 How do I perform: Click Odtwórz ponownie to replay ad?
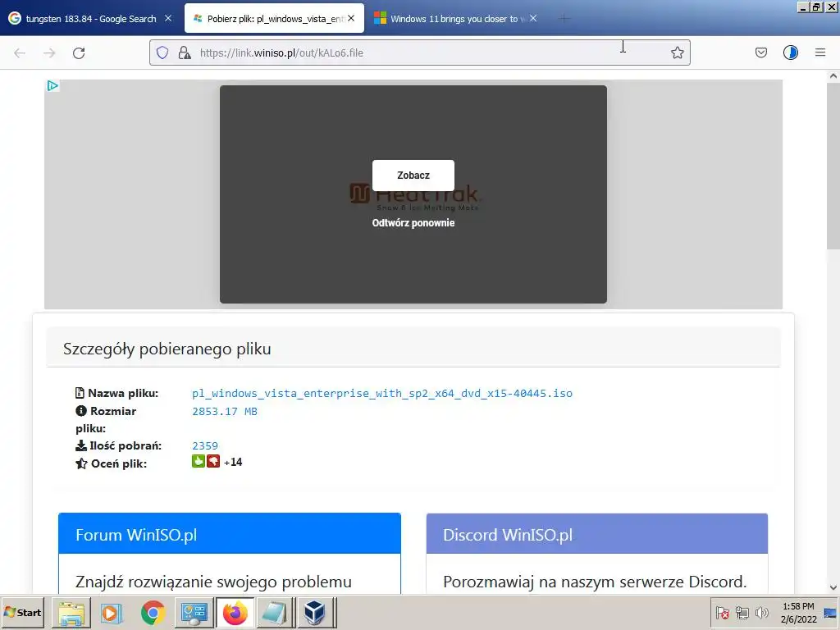[413, 223]
